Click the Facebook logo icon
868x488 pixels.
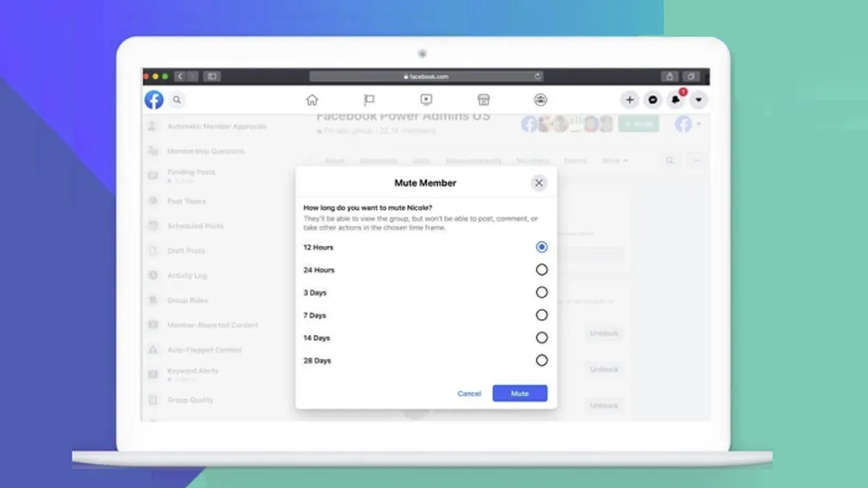154,100
